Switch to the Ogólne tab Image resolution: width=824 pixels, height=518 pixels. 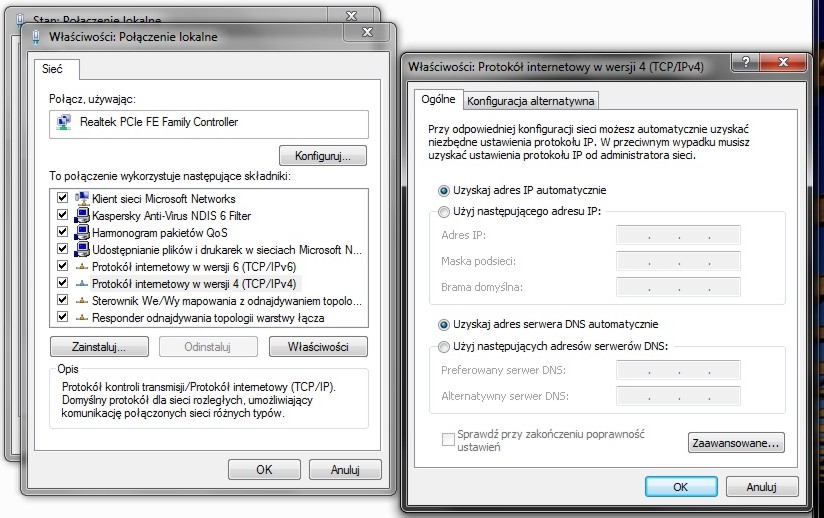(x=438, y=99)
